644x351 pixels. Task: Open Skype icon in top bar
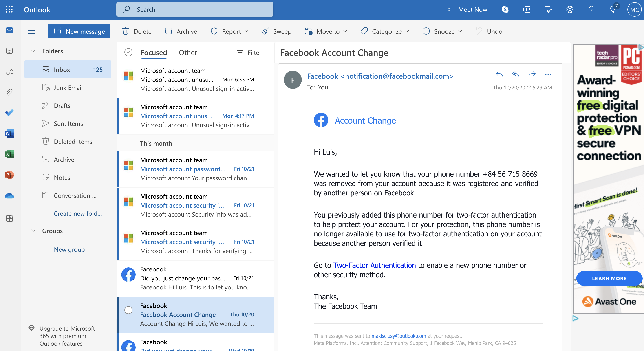click(505, 9)
